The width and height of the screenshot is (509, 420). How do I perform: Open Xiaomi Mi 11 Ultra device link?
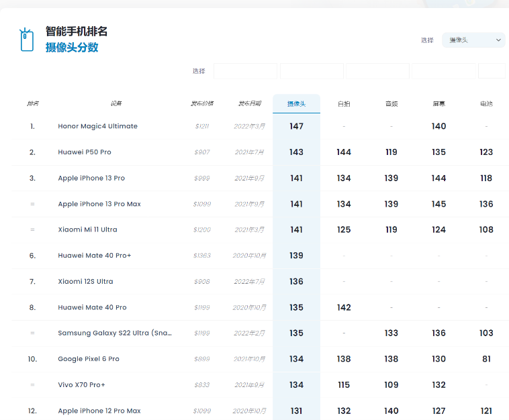pos(88,229)
